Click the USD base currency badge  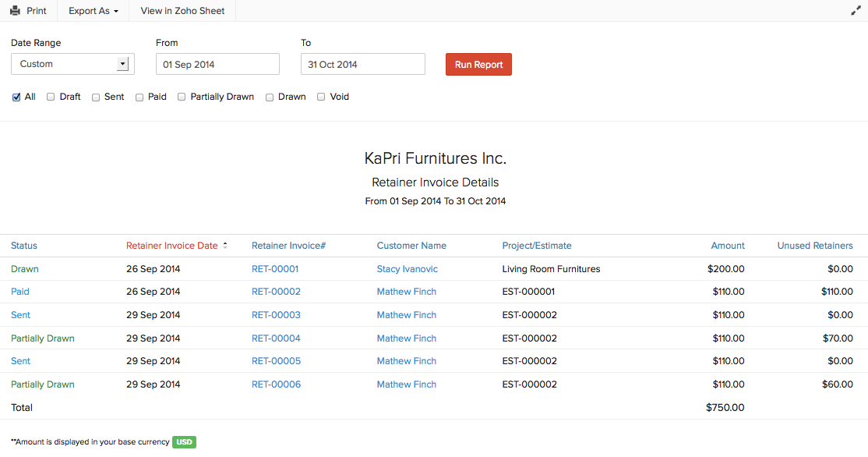184,441
